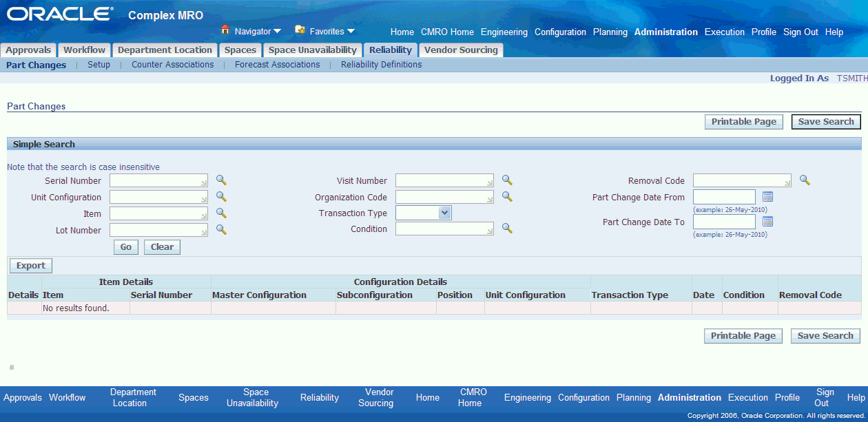
Task: Open footer Reliability link
Action: click(320, 397)
